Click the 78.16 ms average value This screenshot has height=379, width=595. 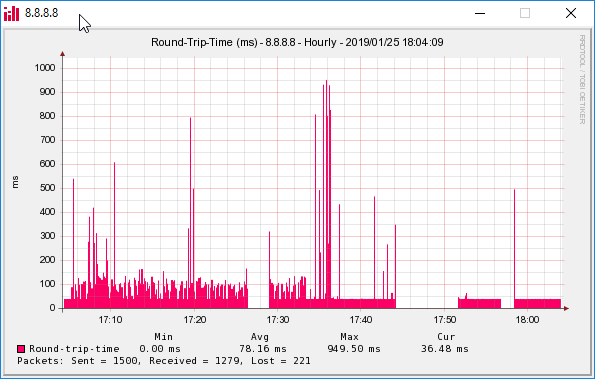click(263, 349)
